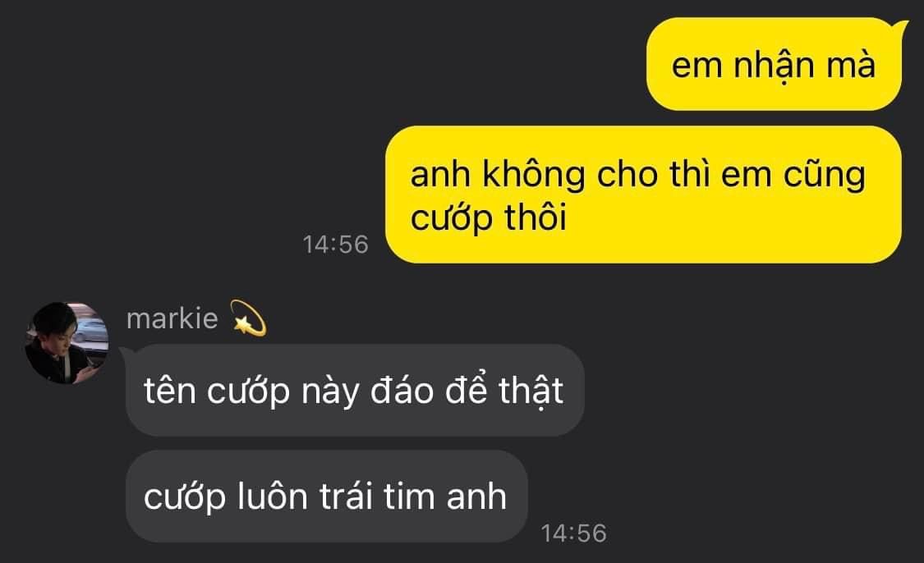The width and height of the screenshot is (924, 563).
Task: Tap the sender name markie
Action: tap(172, 318)
